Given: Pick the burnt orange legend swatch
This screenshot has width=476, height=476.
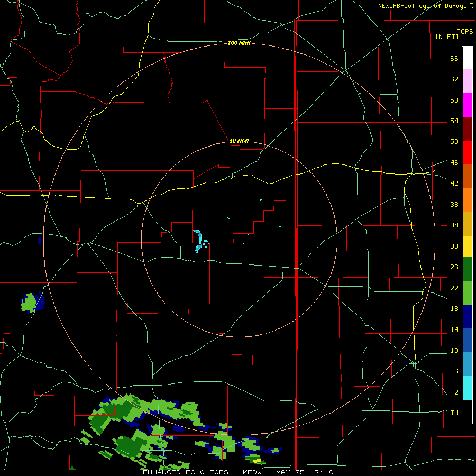Looking at the screenshot, I should [x=467, y=176].
